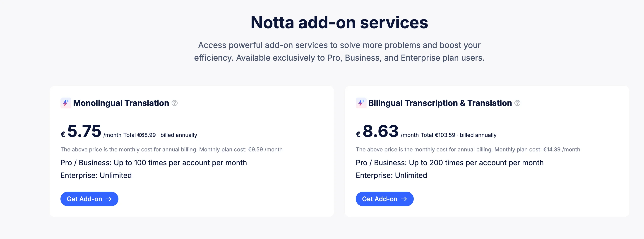Click the sparkle icon beside Bilingual Transcription & Translation
The width and height of the screenshot is (644, 239).
[361, 103]
